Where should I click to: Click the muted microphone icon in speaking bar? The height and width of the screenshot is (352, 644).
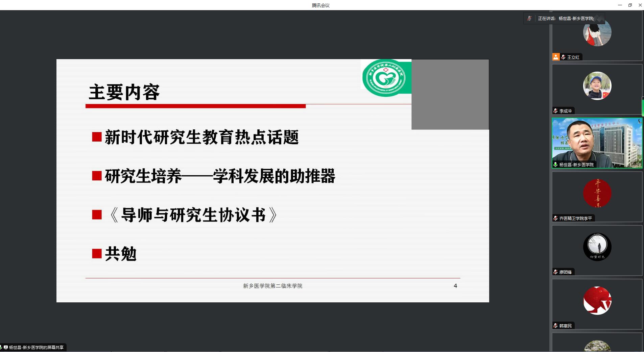click(x=529, y=19)
